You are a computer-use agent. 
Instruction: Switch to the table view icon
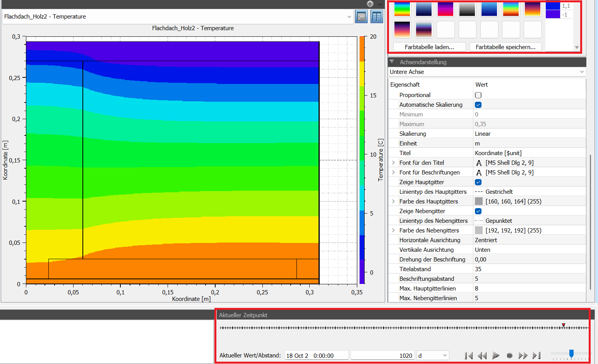pyautogui.click(x=377, y=17)
